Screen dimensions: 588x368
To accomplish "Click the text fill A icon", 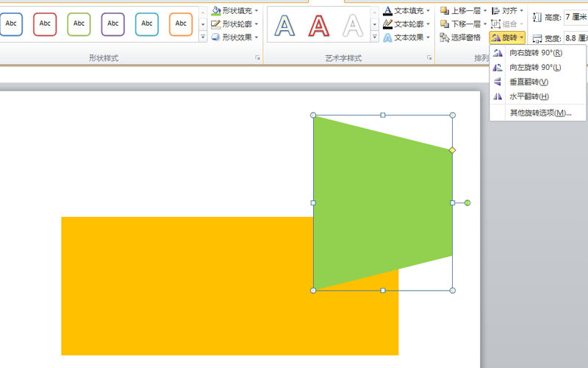I will point(388,10).
